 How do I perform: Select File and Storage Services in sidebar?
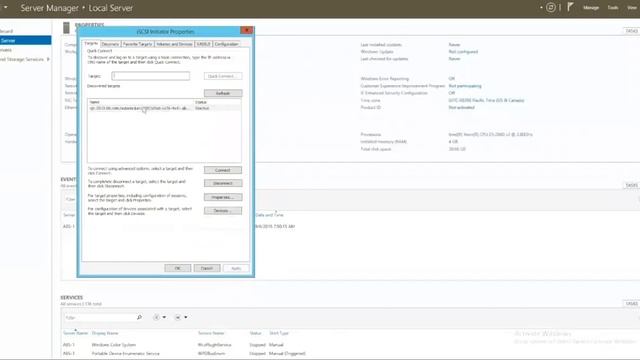(22, 59)
